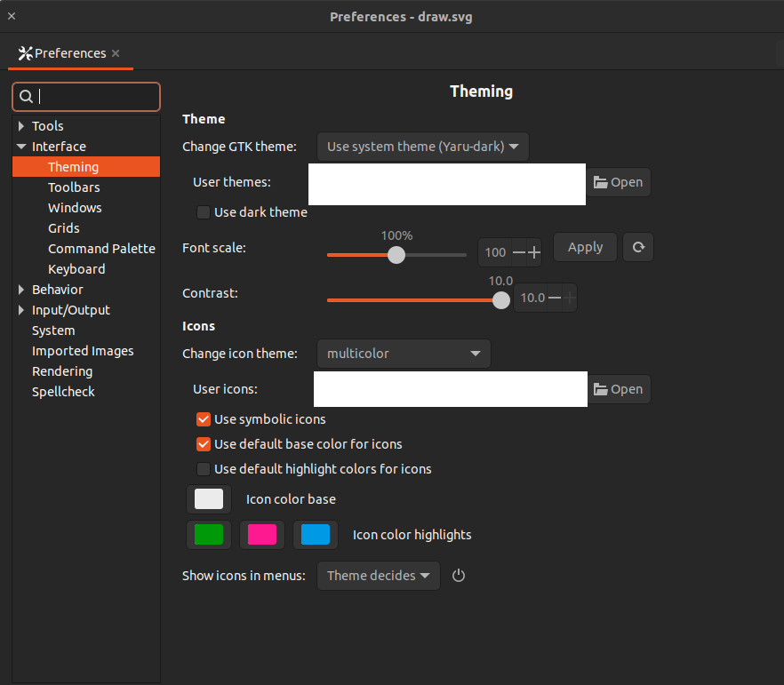Click the Font scale slider handle

tap(396, 255)
